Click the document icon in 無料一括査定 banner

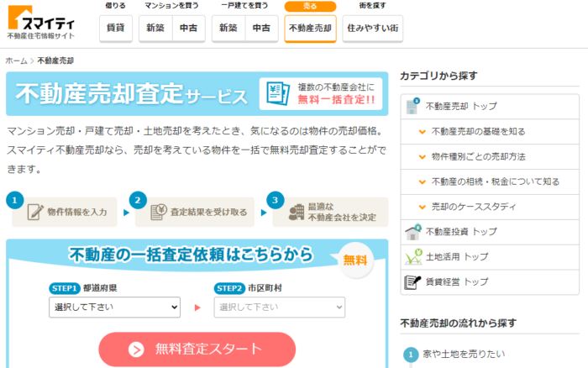pos(278,93)
